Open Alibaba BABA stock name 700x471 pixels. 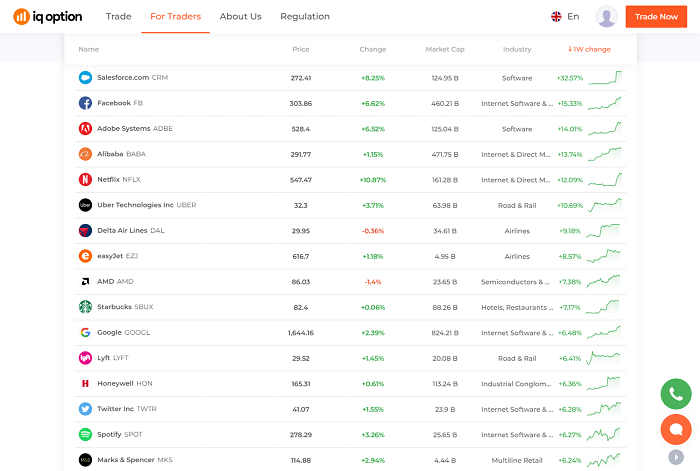pos(121,154)
